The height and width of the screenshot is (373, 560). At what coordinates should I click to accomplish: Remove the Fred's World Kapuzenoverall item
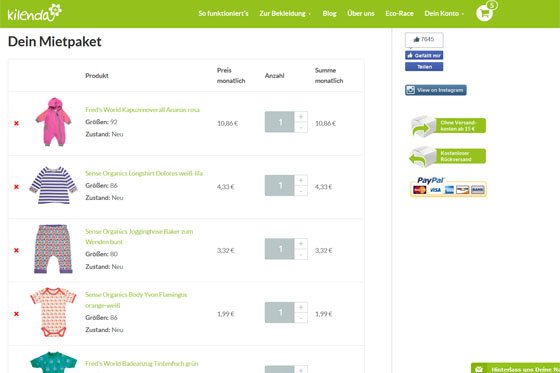(16, 123)
